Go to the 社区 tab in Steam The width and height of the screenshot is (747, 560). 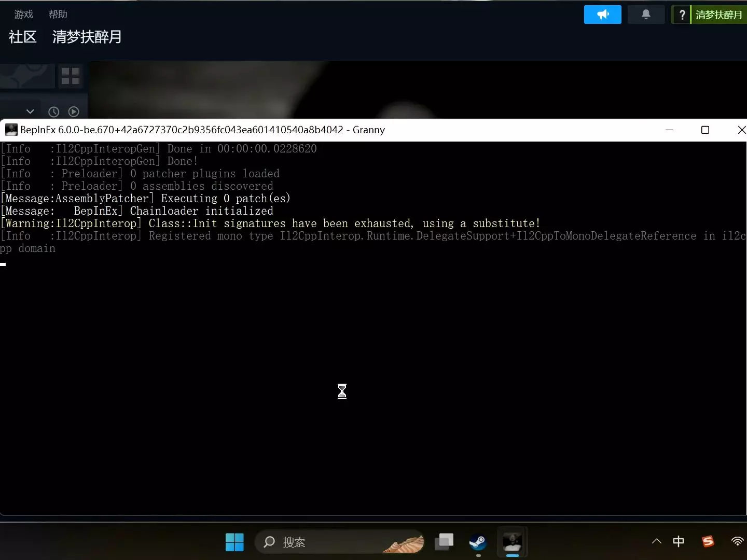[23, 37]
